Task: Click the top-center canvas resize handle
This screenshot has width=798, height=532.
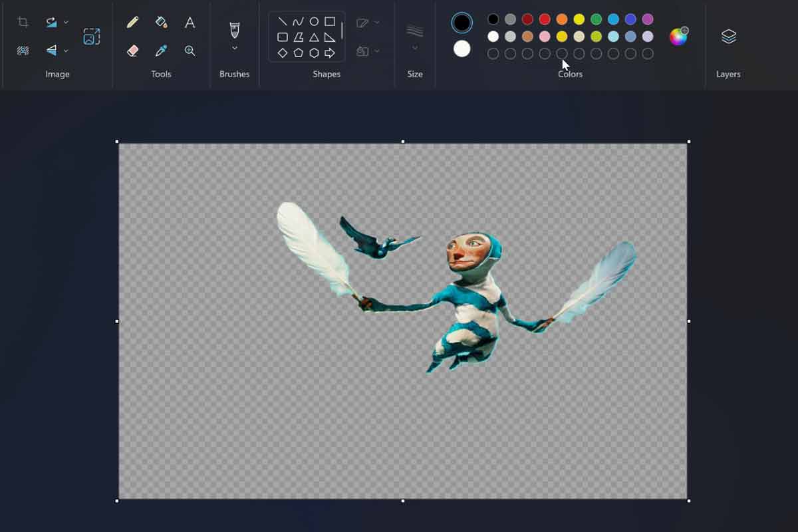Action: [x=403, y=142]
